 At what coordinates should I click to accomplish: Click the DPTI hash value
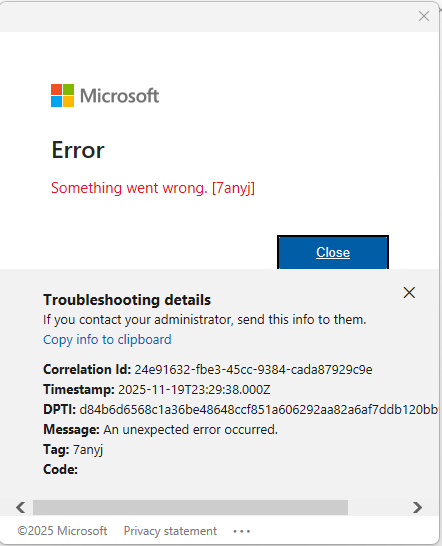(x=258, y=410)
